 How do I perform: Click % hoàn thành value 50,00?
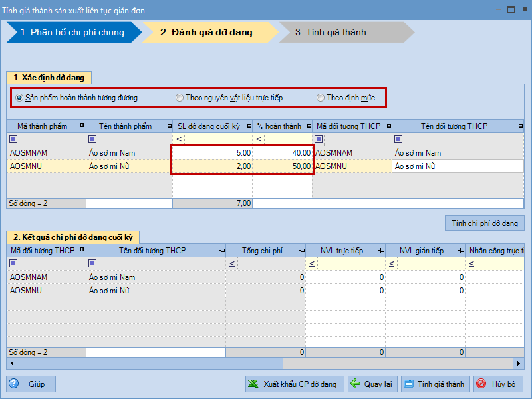tap(282, 166)
